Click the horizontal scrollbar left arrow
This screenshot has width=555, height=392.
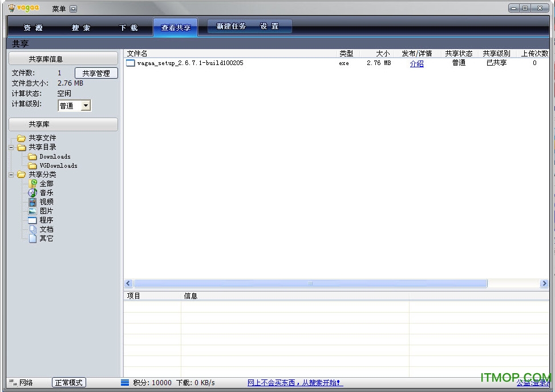[128, 283]
